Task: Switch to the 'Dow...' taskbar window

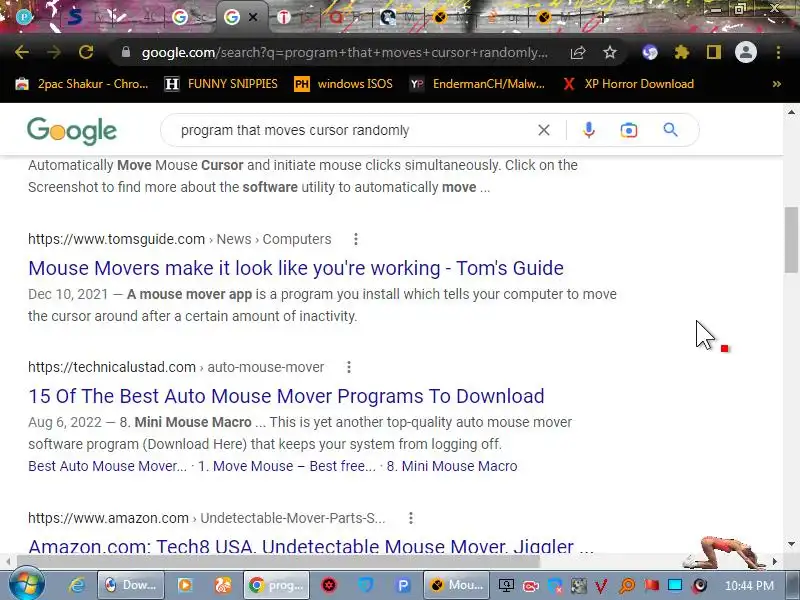Action: coord(131,585)
